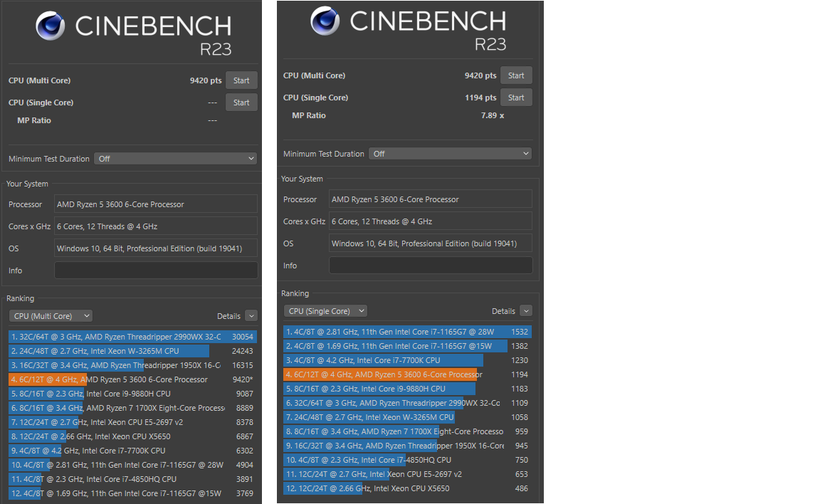
Task: Click the Info field in left panel
Action: pyautogui.click(x=156, y=271)
